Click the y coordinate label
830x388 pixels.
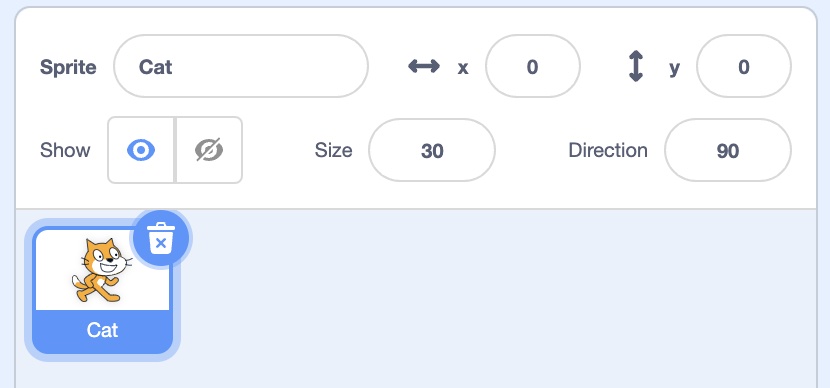tap(674, 68)
